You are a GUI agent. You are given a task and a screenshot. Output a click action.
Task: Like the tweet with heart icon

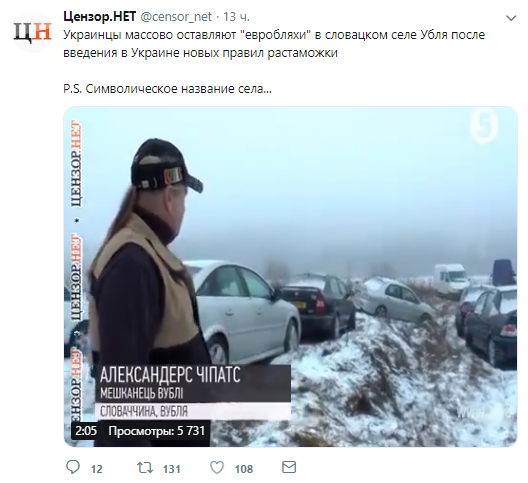(217, 468)
